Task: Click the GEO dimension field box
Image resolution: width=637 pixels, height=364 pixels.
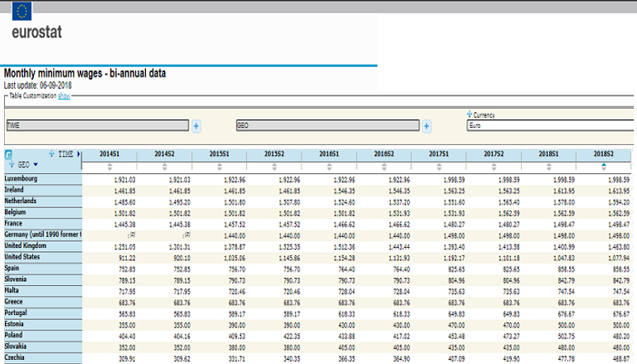Action: click(x=328, y=126)
